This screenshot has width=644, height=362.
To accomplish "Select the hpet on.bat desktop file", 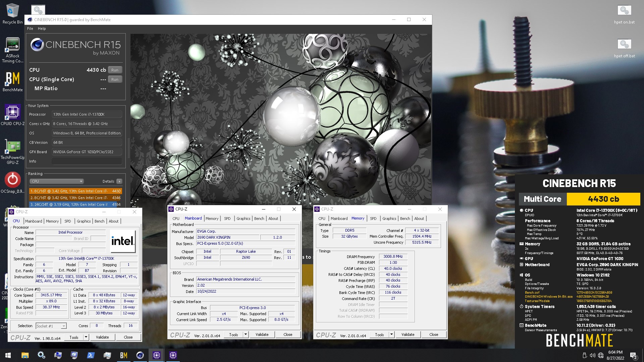I will pyautogui.click(x=624, y=14).
